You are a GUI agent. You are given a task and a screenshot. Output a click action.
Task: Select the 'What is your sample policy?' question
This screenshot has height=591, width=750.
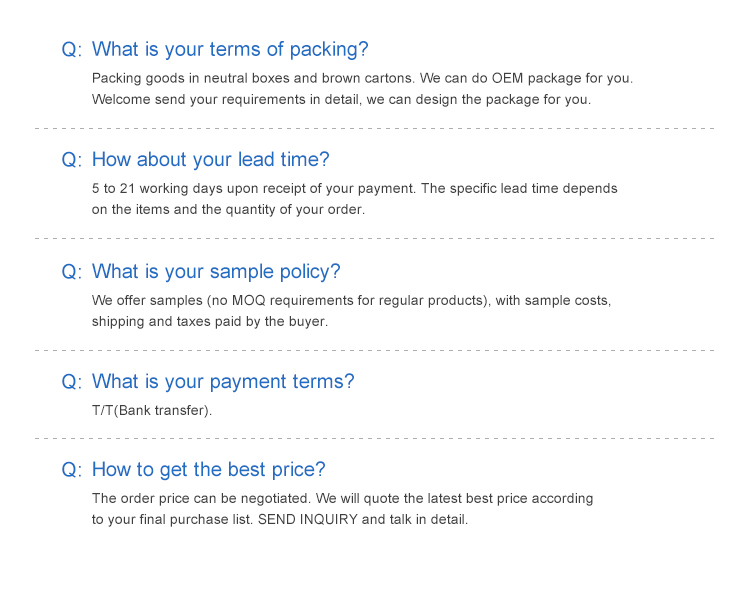[216, 271]
